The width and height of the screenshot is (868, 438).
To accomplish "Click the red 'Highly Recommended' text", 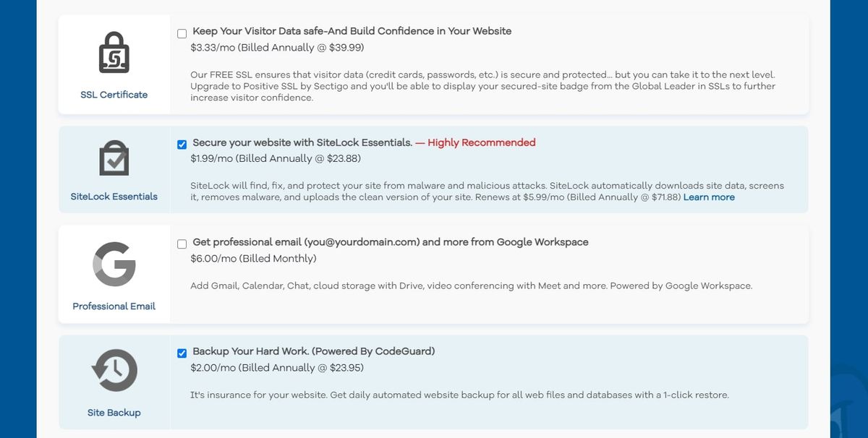I will tap(481, 142).
